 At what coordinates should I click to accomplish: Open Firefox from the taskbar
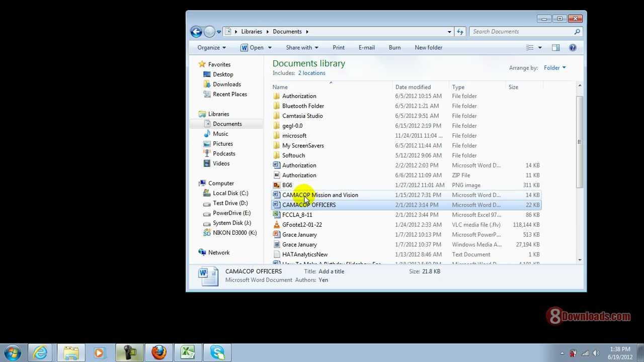point(159,352)
